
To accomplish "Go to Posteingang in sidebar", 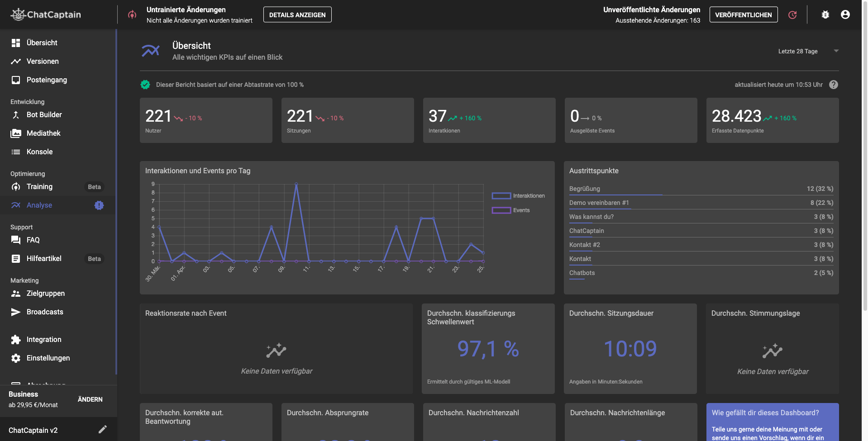I will pyautogui.click(x=47, y=80).
